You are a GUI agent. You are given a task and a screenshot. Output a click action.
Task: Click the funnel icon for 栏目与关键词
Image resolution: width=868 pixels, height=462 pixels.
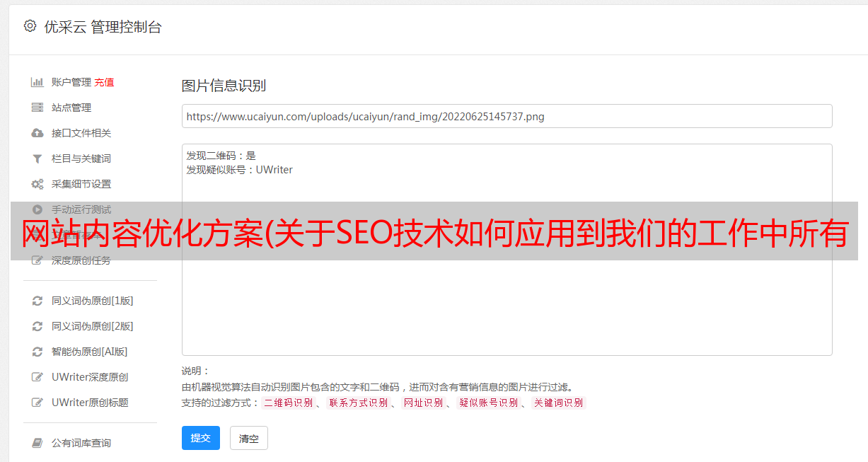click(x=37, y=158)
